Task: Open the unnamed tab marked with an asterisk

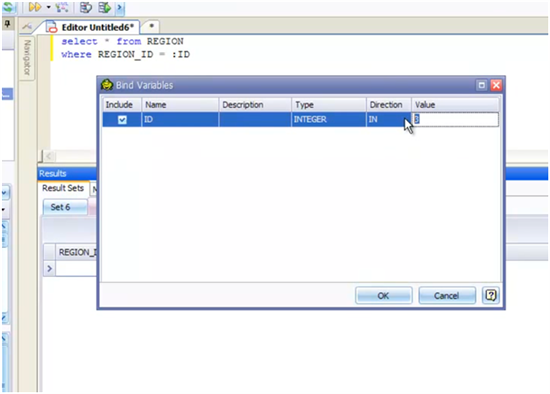Action: (x=152, y=26)
